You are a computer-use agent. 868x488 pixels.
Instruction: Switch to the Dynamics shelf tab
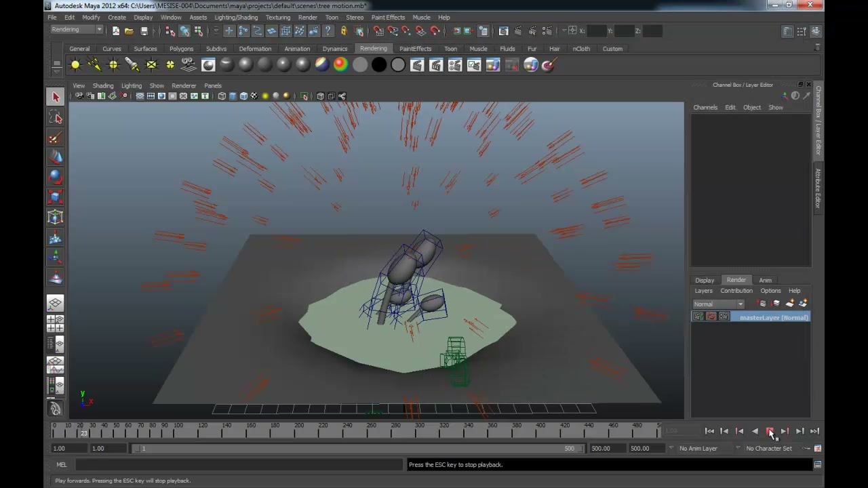tap(335, 49)
